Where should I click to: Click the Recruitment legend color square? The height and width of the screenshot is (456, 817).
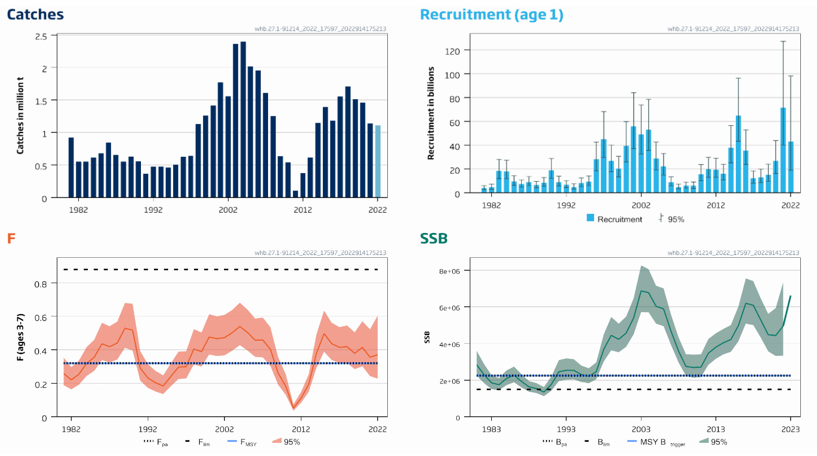point(591,217)
